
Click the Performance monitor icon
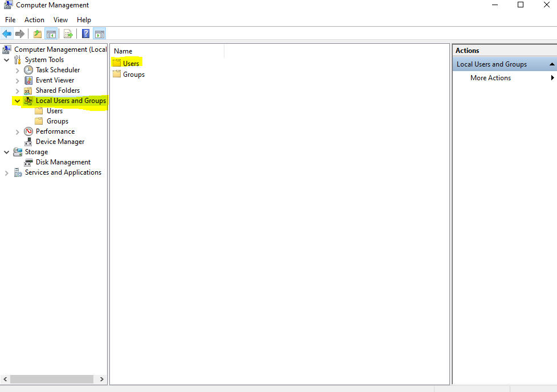click(28, 131)
